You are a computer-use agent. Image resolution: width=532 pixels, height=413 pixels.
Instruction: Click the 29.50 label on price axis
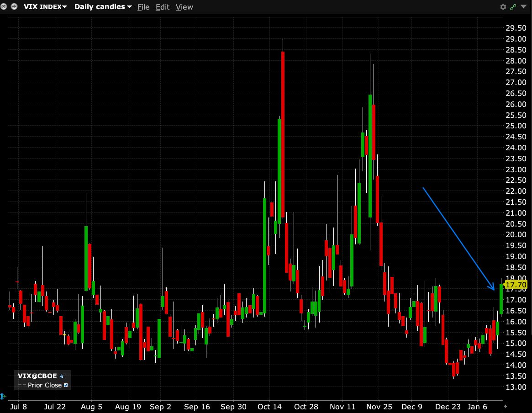click(516, 28)
